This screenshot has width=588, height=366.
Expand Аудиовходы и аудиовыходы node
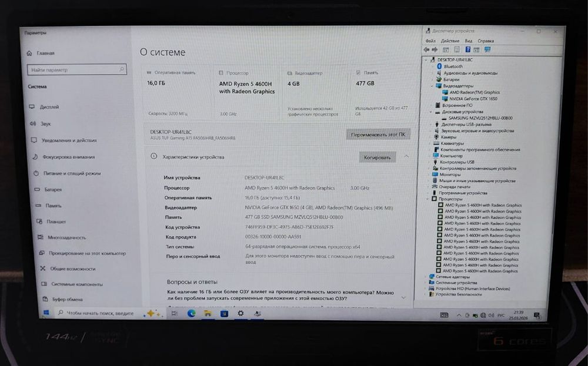[x=432, y=73]
